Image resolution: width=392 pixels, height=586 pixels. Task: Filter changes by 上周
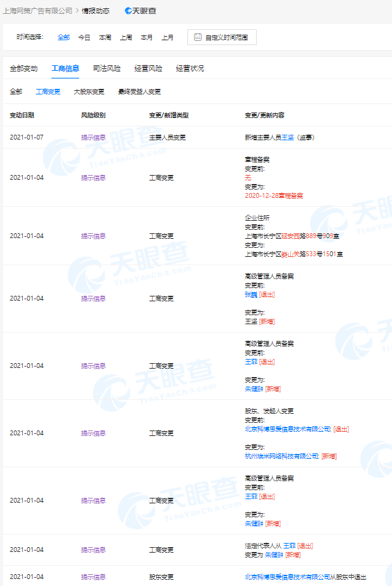tap(126, 37)
